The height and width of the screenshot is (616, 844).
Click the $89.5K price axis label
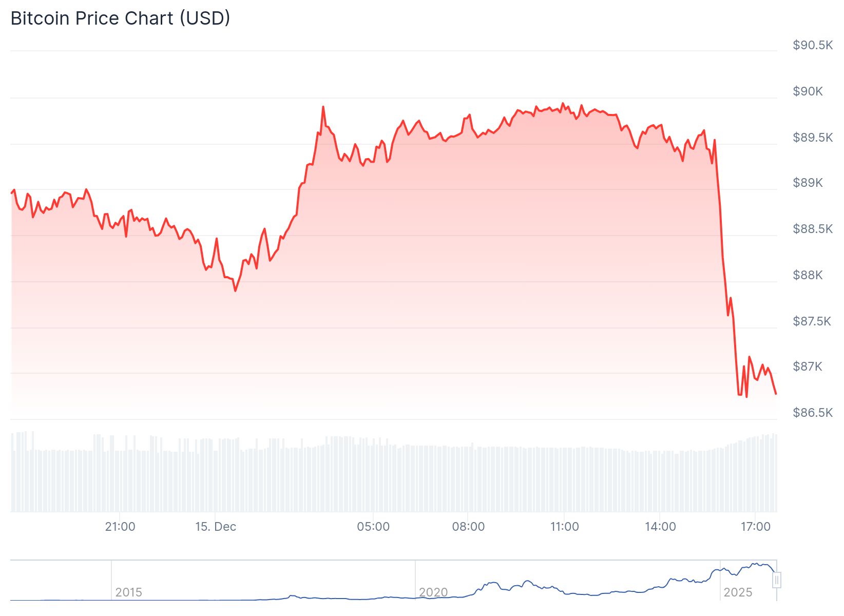813,138
